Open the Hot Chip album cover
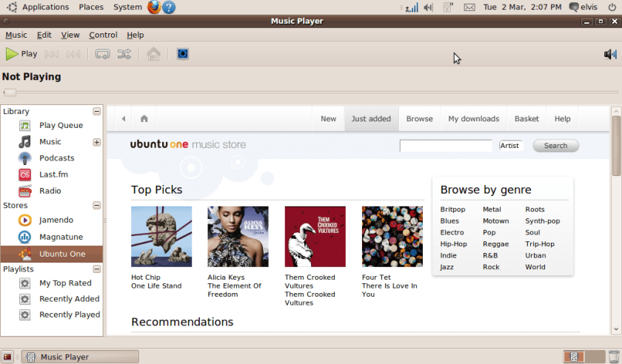 tap(161, 236)
